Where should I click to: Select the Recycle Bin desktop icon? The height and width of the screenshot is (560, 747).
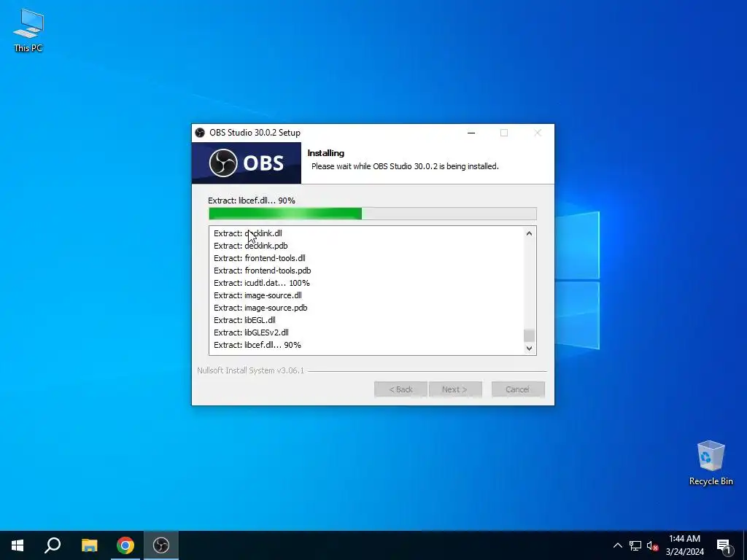click(711, 462)
